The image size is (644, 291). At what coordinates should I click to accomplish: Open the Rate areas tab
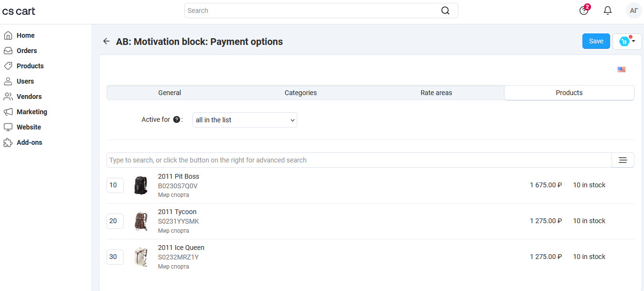click(x=436, y=93)
